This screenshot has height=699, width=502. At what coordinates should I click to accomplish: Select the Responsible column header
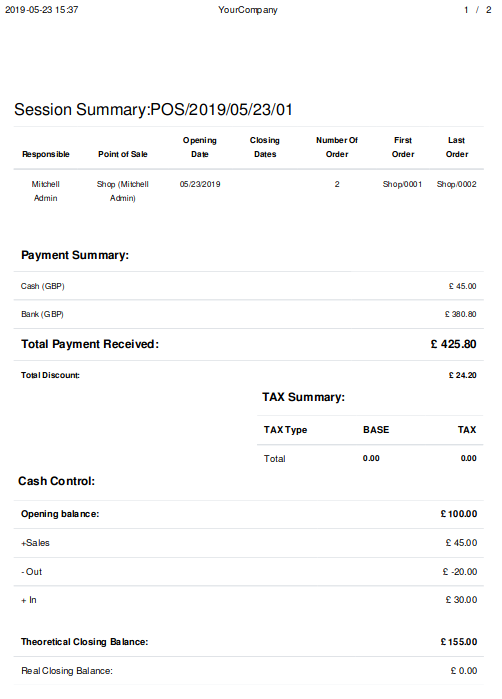click(x=45, y=154)
